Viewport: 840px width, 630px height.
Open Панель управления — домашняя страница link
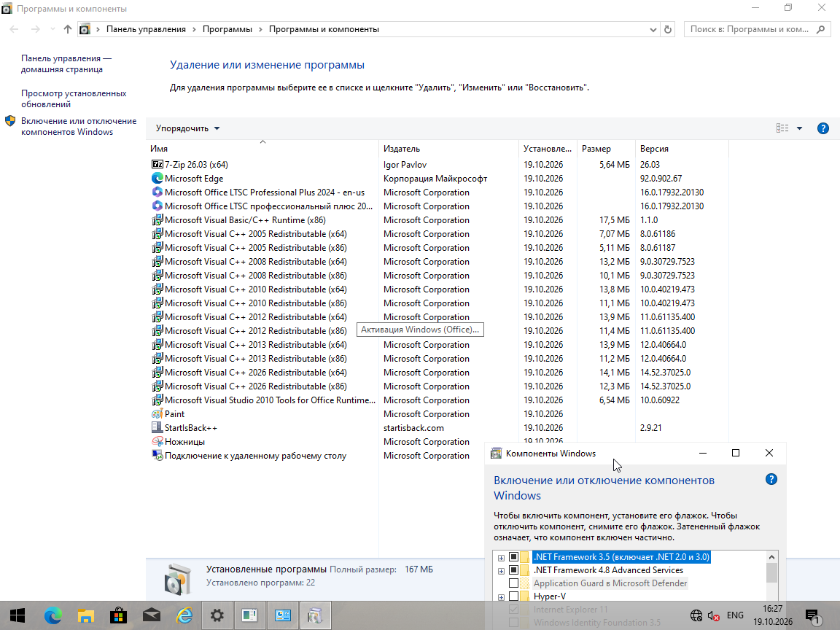[x=66, y=63]
